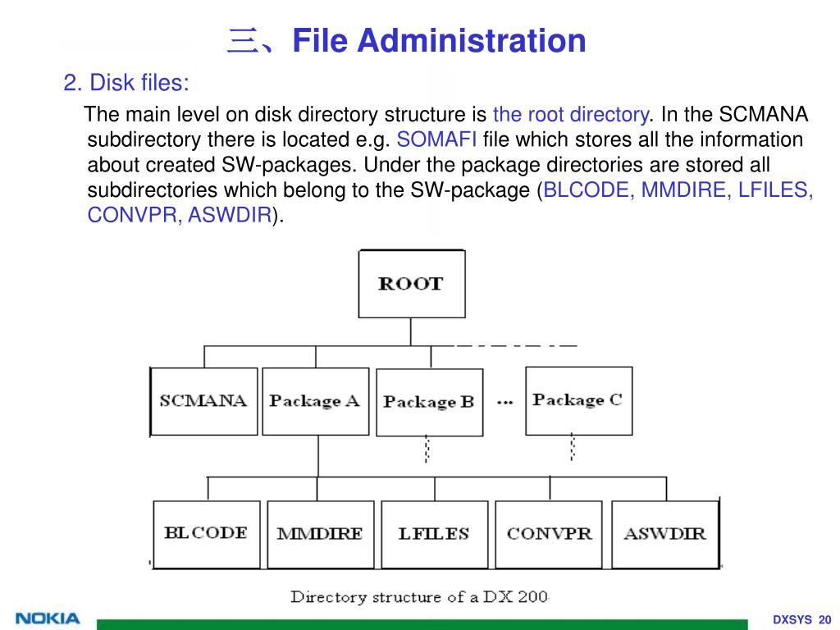
Task: Click the ellipsis between Package B and C
Action: 504,402
